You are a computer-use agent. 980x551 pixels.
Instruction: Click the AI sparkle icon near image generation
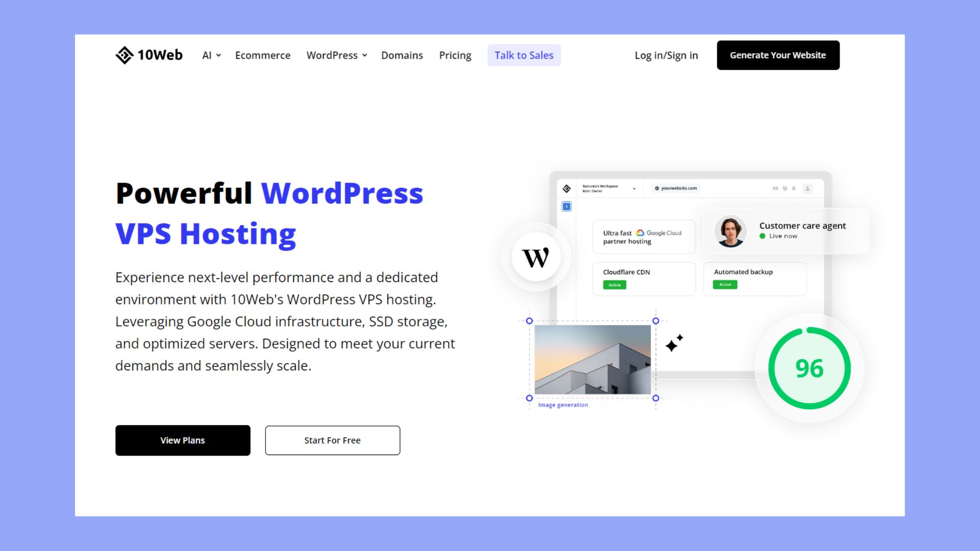[x=673, y=344]
